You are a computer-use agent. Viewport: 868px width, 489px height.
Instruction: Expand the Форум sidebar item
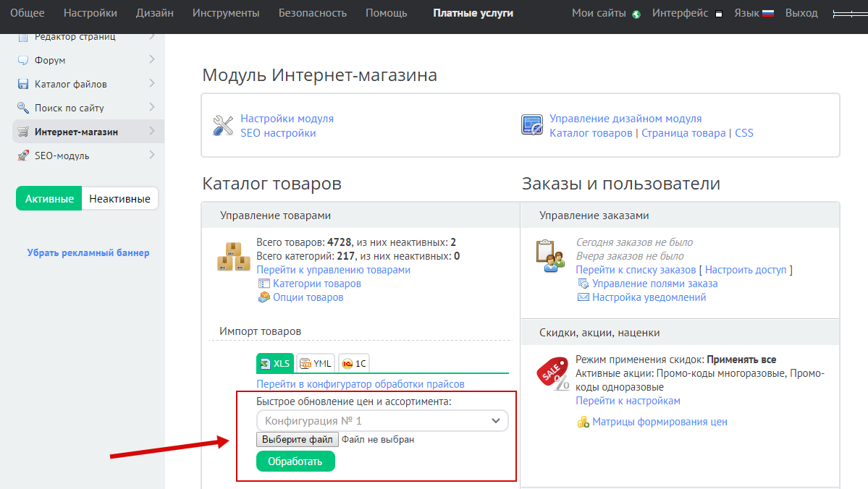(x=151, y=60)
